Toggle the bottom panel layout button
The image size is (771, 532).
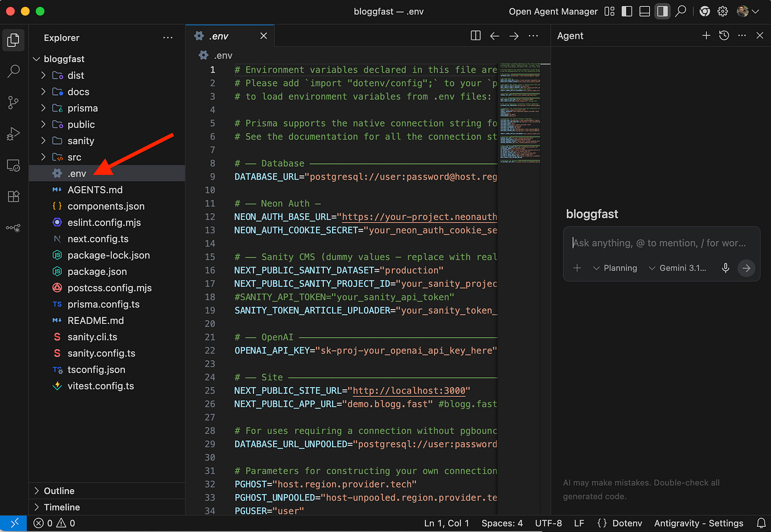point(644,12)
